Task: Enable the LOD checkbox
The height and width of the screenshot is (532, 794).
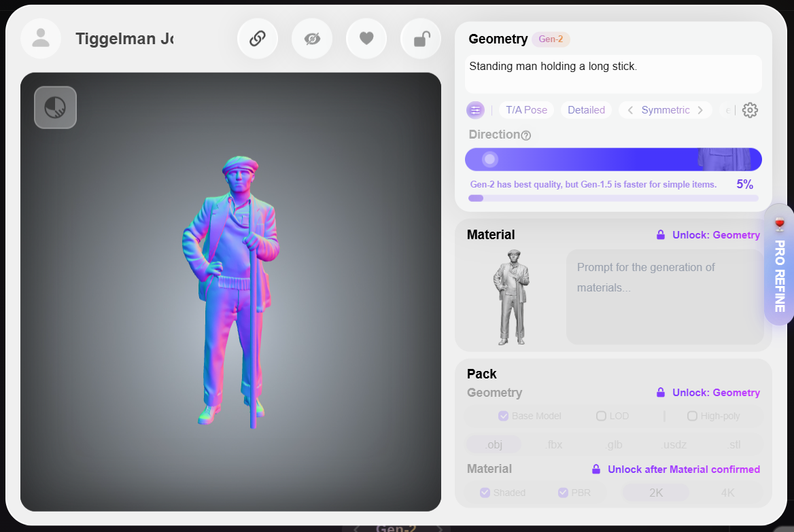Action: pyautogui.click(x=601, y=416)
